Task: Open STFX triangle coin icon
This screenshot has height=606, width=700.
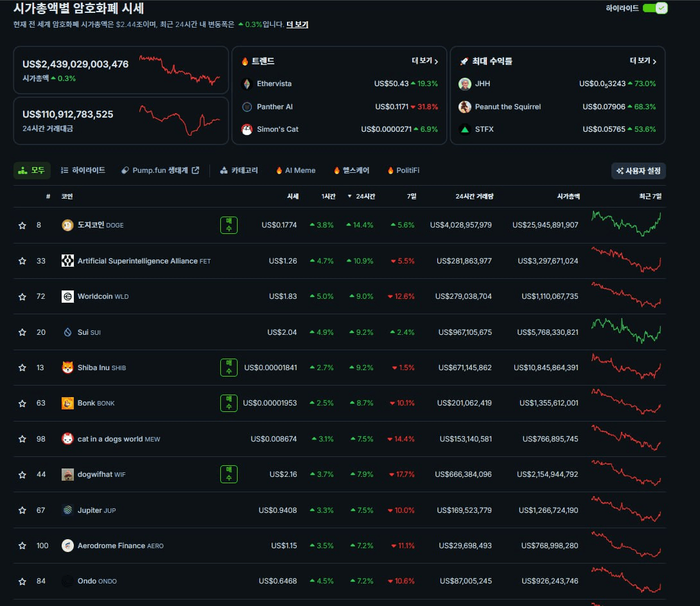Action: (465, 130)
